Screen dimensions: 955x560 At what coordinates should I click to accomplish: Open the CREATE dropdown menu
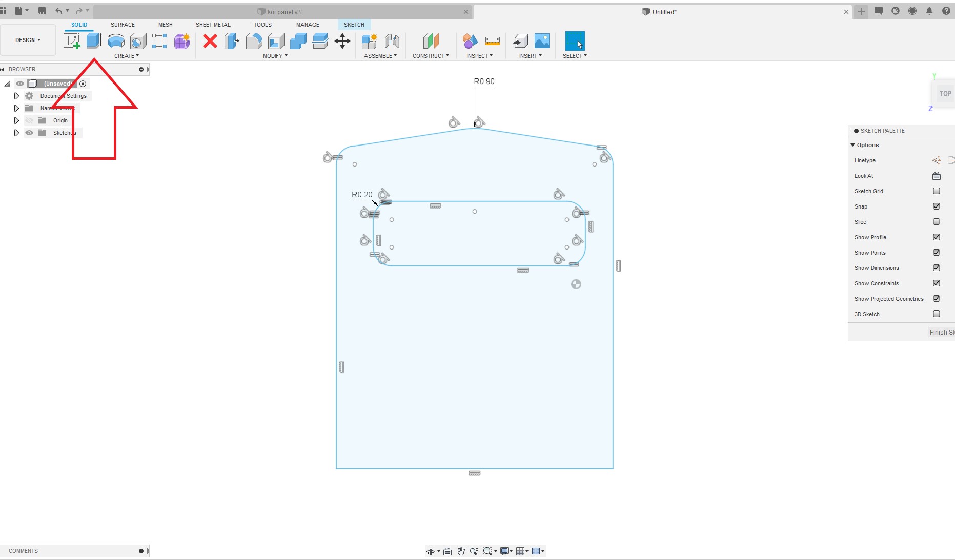(127, 56)
